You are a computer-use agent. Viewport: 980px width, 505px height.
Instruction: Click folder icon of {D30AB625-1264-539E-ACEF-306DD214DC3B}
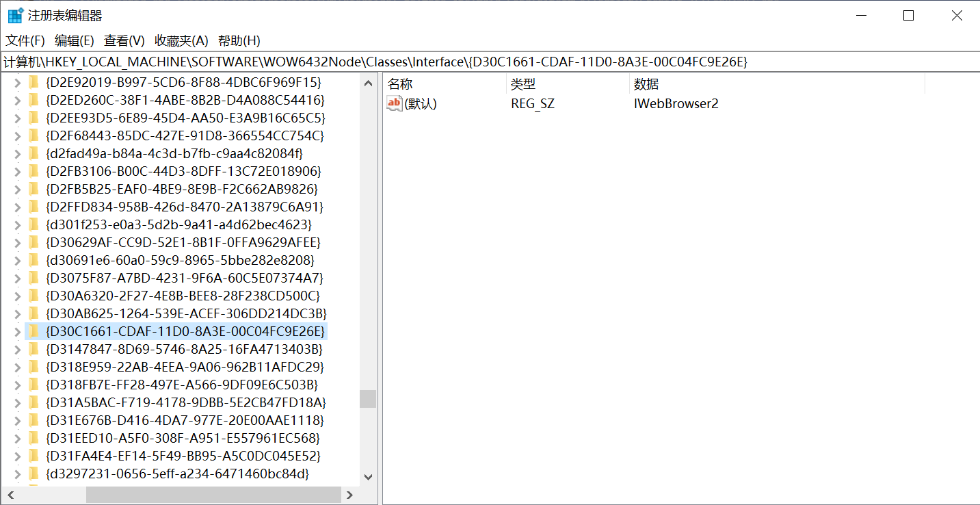click(33, 313)
